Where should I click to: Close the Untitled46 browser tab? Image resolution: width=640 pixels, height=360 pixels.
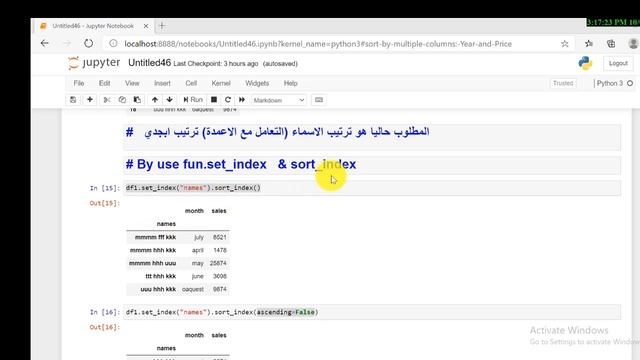click(146, 26)
